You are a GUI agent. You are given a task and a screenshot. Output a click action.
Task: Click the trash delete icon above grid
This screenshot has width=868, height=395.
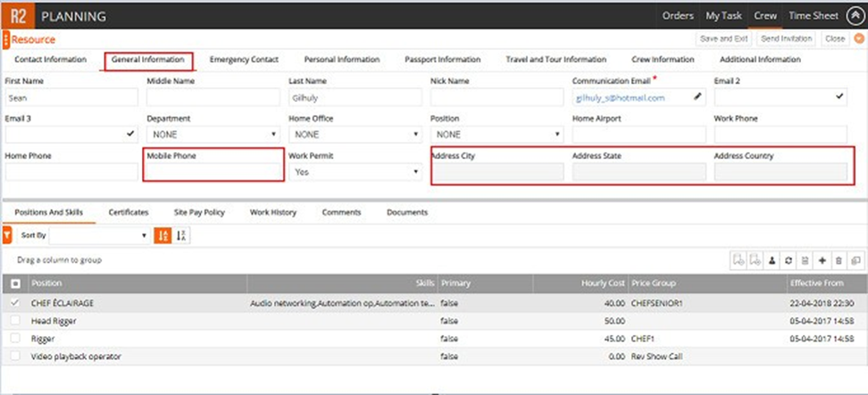(x=839, y=260)
